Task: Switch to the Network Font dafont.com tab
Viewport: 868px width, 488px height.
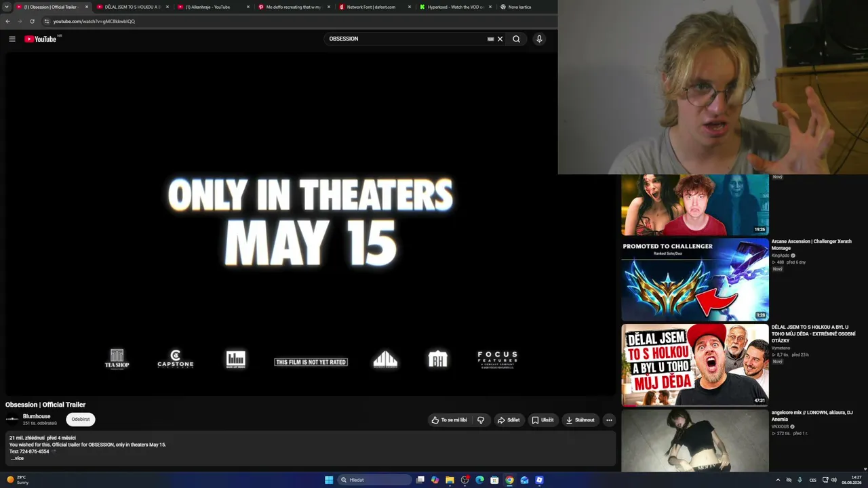Action: pos(374,7)
